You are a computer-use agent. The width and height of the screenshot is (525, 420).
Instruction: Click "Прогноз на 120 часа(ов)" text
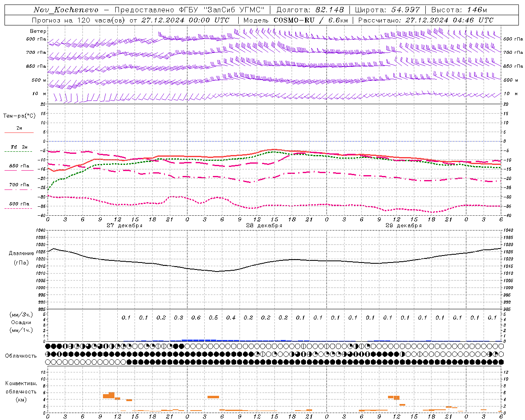[79, 20]
